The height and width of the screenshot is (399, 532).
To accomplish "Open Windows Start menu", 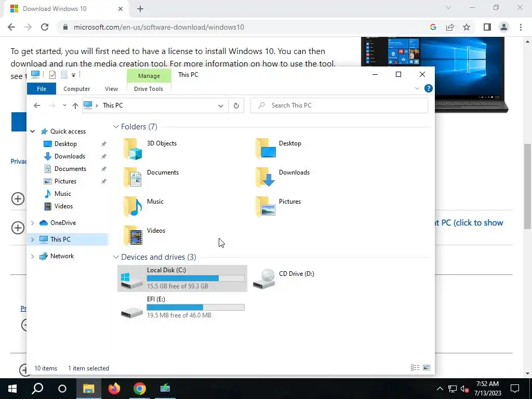I will (12, 389).
